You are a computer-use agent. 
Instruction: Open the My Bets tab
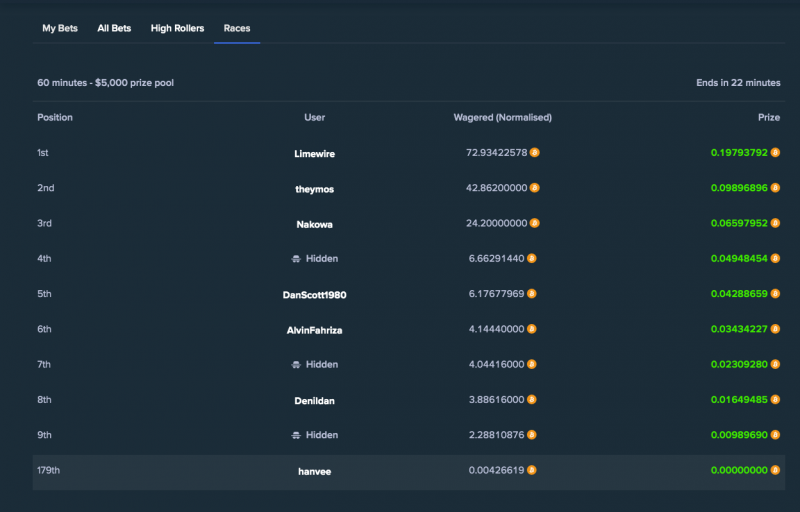coord(60,29)
